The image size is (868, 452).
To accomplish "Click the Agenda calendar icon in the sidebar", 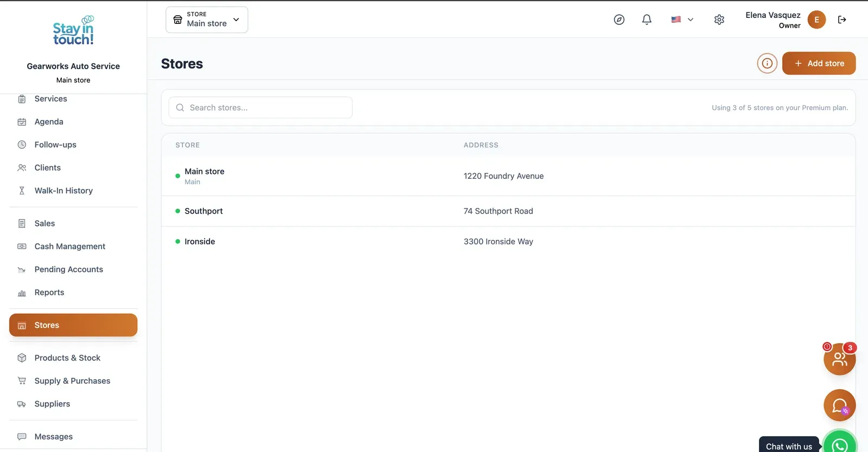I will [x=22, y=122].
